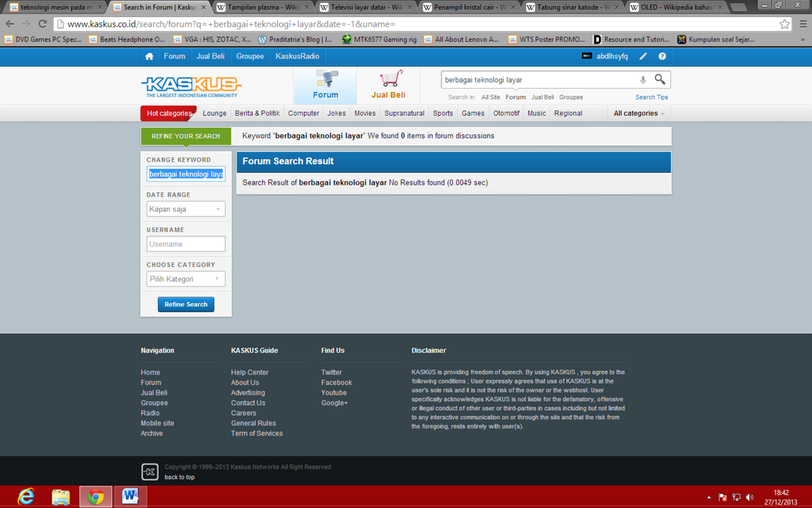Screen dimensions: 812x508
Task: Open the Supranatural category
Action: 404,113
